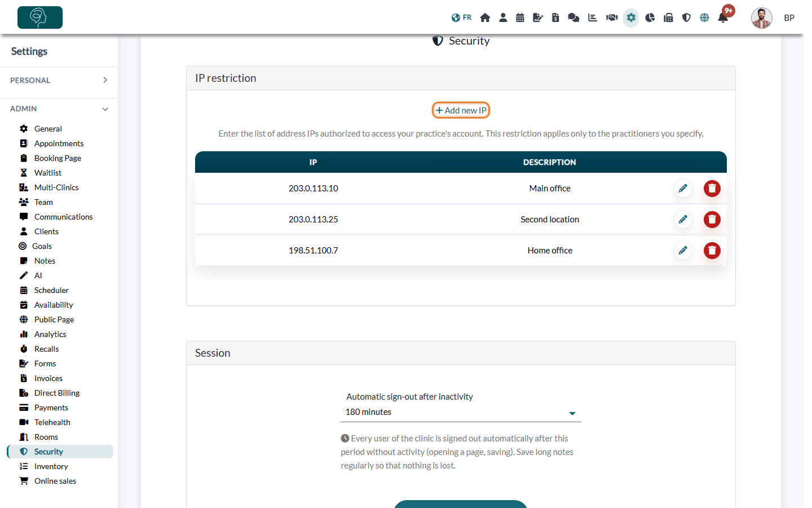The width and height of the screenshot is (812, 508).
Task: Open General settings
Action: (48, 129)
